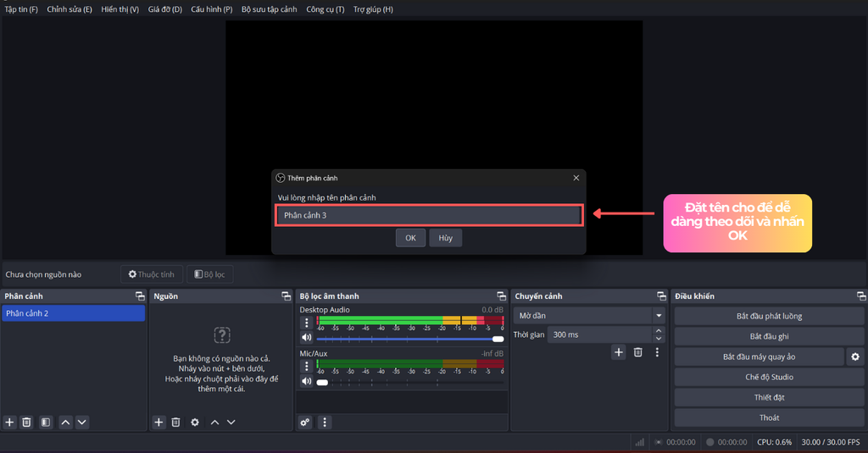Screen dimensions: 868x453
Task: Undock the Phân cảnh panel
Action: 139,296
